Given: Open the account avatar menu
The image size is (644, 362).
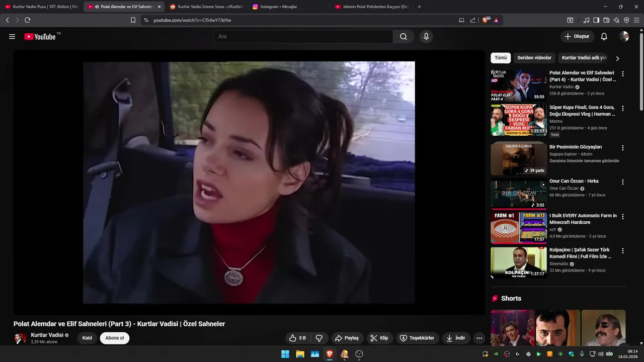Looking at the screenshot, I should [624, 37].
